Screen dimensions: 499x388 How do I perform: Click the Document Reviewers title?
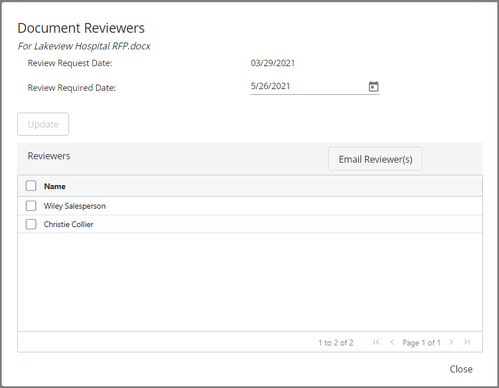[x=81, y=28]
